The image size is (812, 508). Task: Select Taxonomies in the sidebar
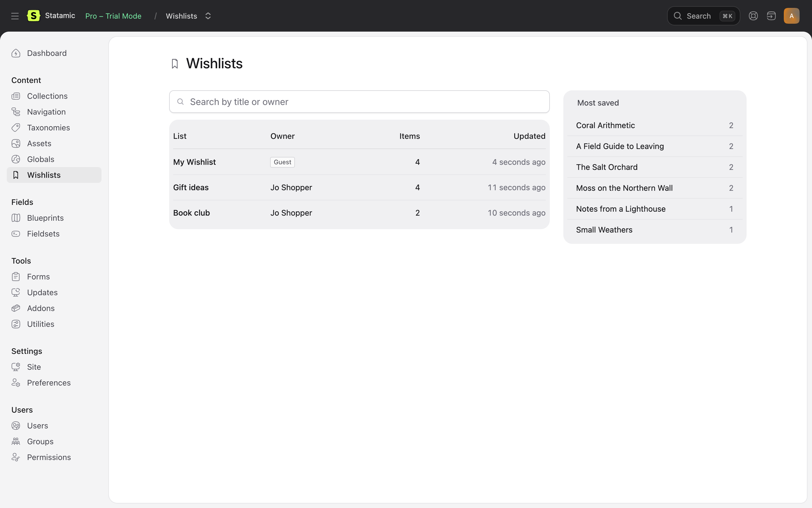54,128
